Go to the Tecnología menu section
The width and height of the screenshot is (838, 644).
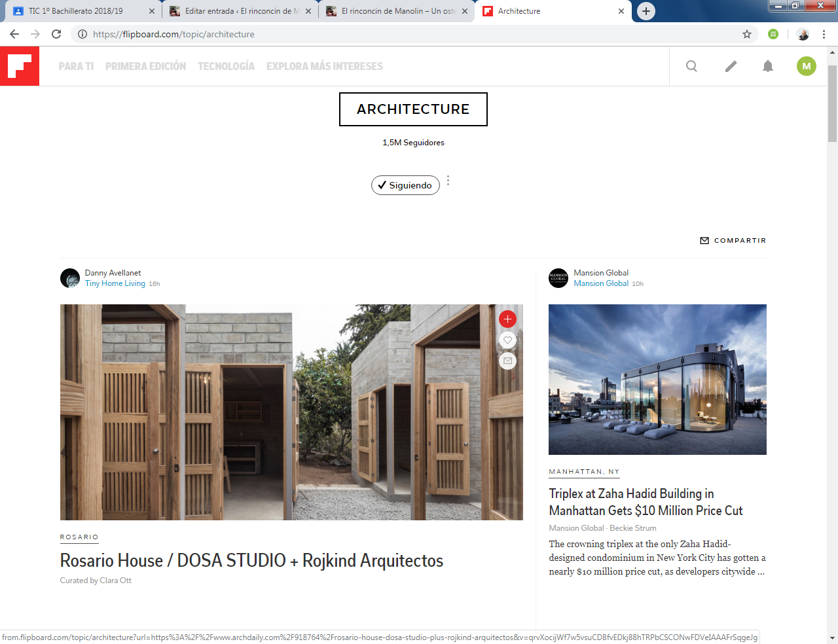[226, 66]
